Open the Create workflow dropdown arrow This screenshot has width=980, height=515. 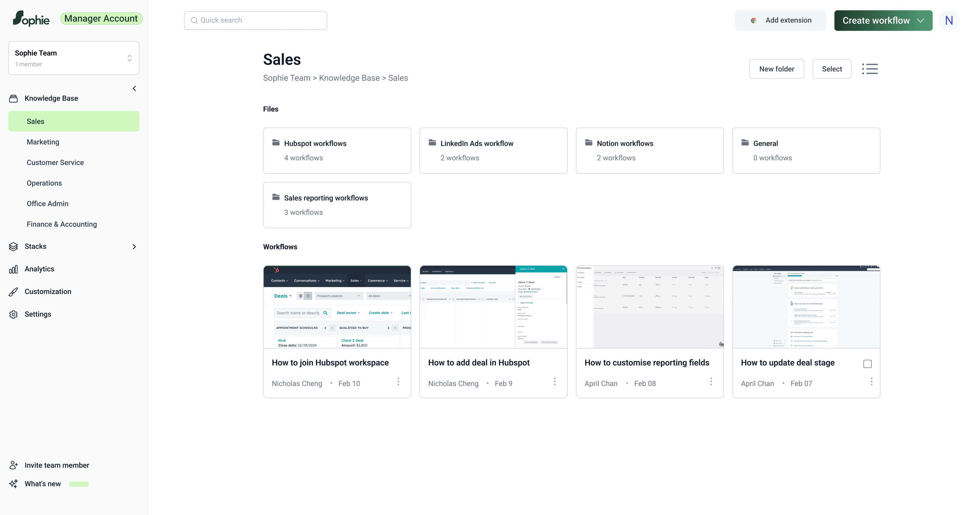tap(921, 21)
